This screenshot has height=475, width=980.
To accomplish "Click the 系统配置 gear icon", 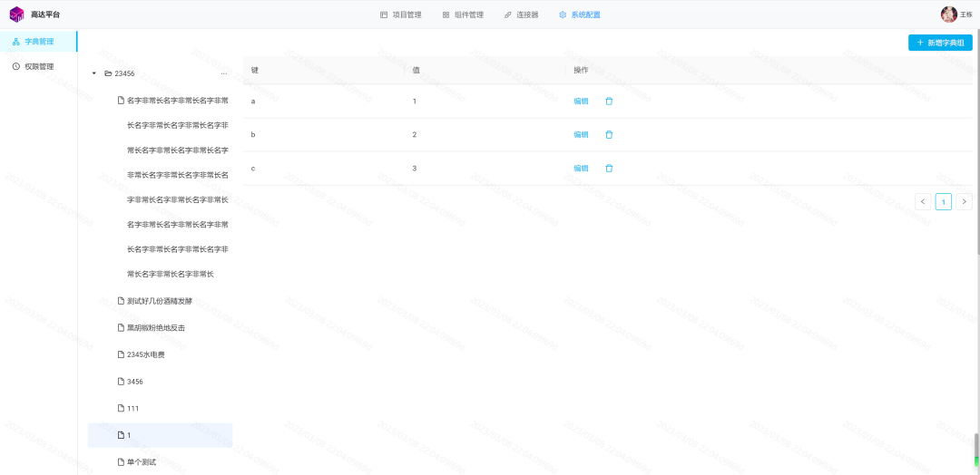I will pyautogui.click(x=563, y=15).
